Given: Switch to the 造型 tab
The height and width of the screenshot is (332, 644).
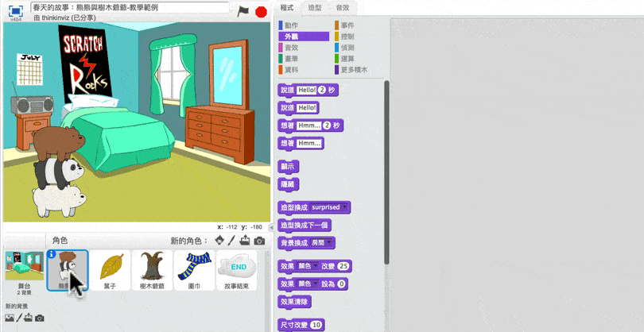Looking at the screenshot, I should [x=315, y=8].
